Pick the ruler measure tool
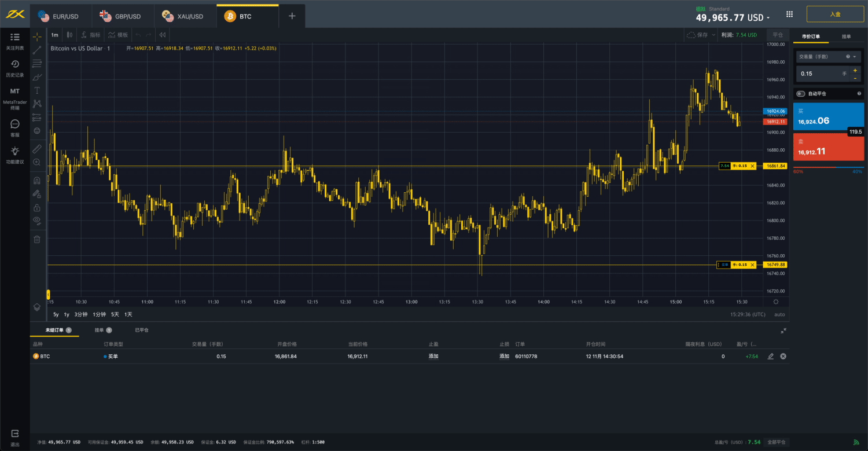Screen dimensions: 868x451 [37, 149]
